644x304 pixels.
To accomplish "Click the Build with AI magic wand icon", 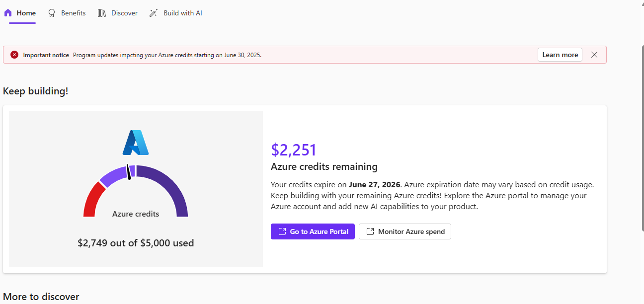I will coord(154,13).
